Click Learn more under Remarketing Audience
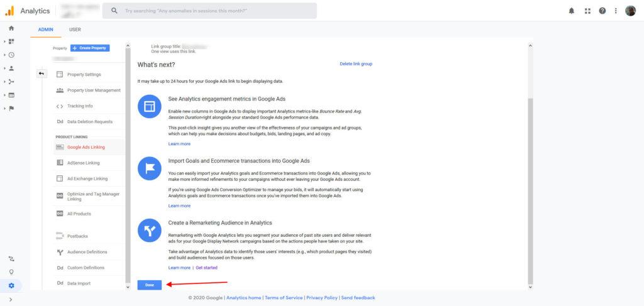This screenshot has height=306, width=644. 179,268
